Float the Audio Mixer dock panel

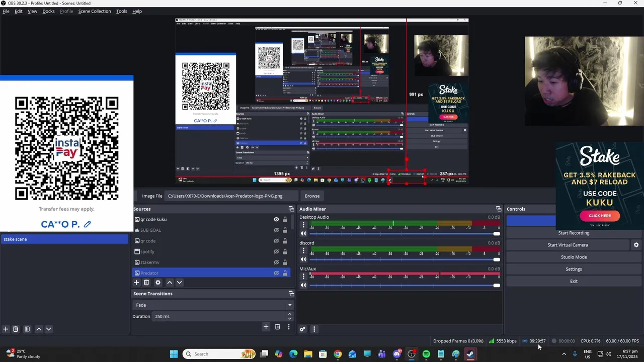click(x=499, y=209)
